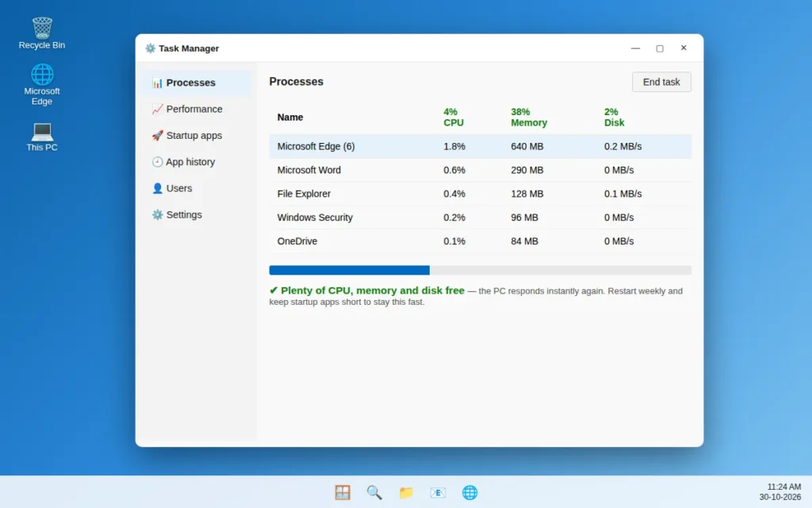812x508 pixels.
Task: Switch to the Users section label
Action: (x=179, y=188)
